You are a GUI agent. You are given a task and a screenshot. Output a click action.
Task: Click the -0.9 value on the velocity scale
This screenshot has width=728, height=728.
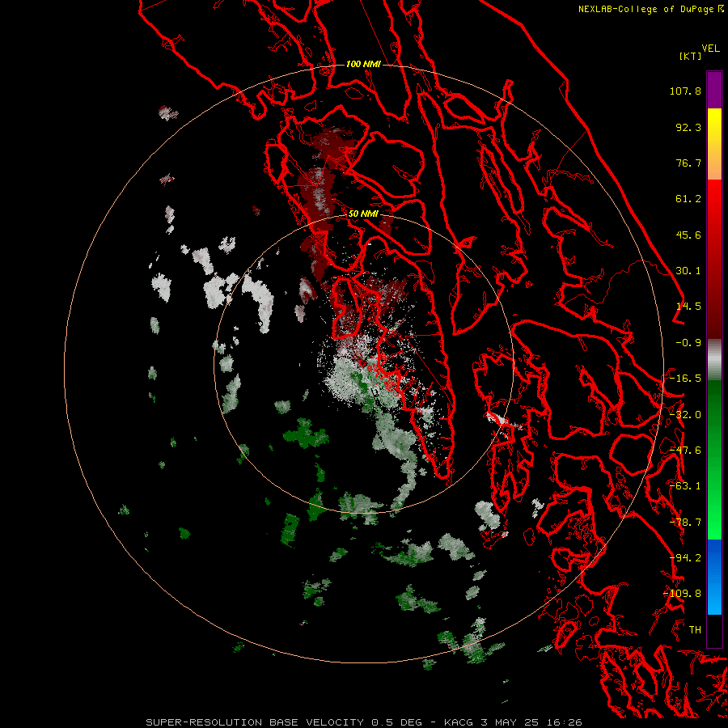688,343
